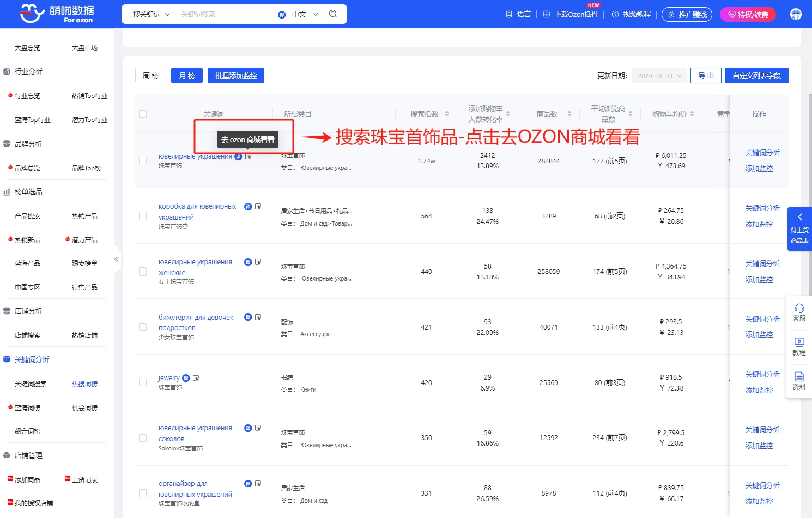
Task: Open 教程 tutorial icon
Action: [x=799, y=347]
